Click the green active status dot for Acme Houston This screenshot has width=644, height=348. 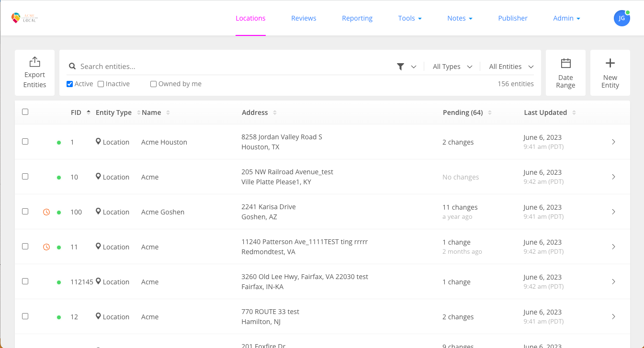[58, 142]
